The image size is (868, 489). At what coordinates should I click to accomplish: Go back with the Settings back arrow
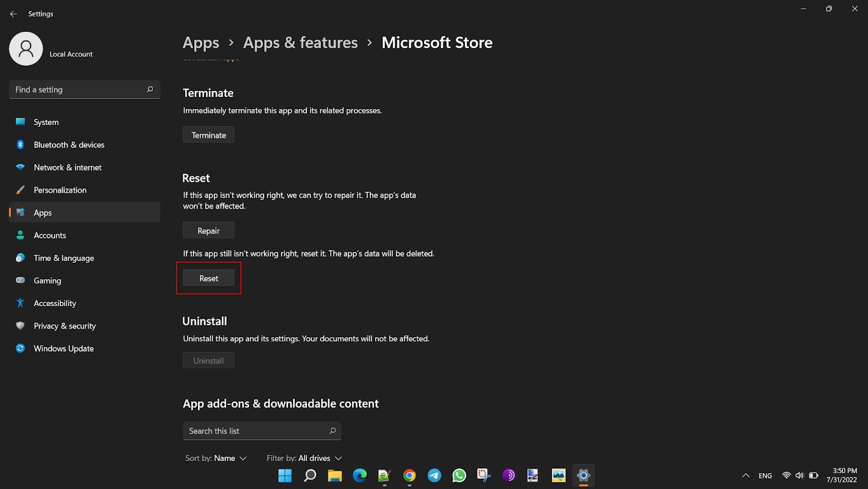13,14
